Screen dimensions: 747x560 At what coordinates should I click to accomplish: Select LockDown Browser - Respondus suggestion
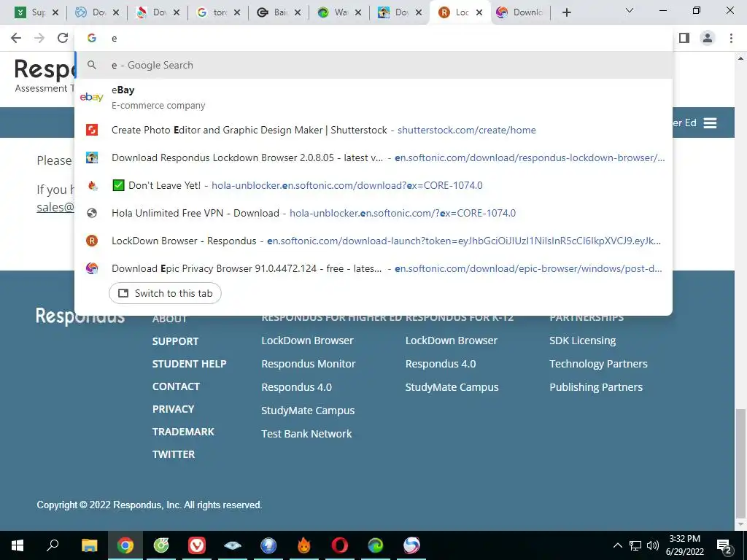[373, 241]
